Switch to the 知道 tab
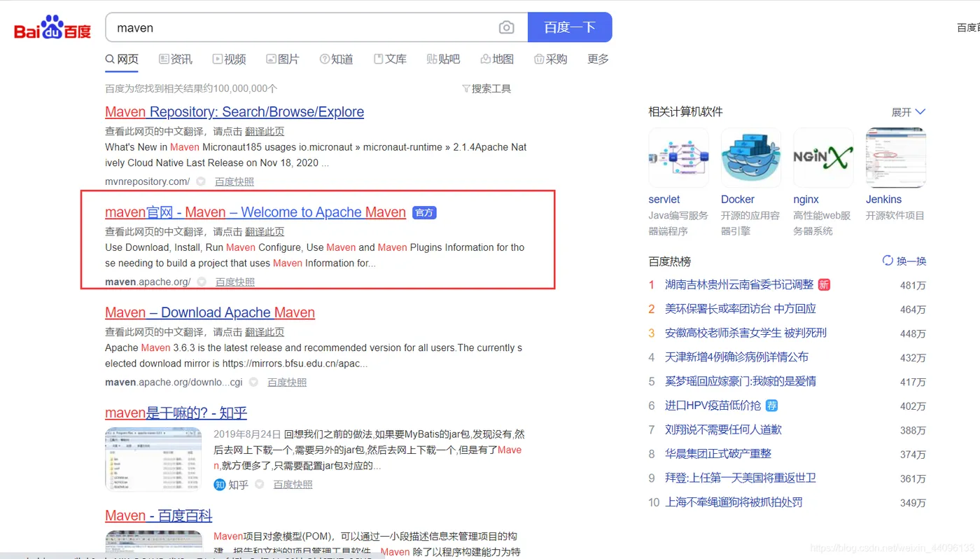The width and height of the screenshot is (980, 559). (x=336, y=60)
